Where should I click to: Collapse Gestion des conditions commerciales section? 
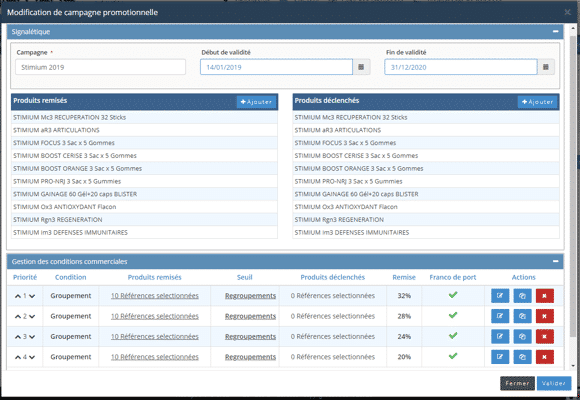point(555,261)
